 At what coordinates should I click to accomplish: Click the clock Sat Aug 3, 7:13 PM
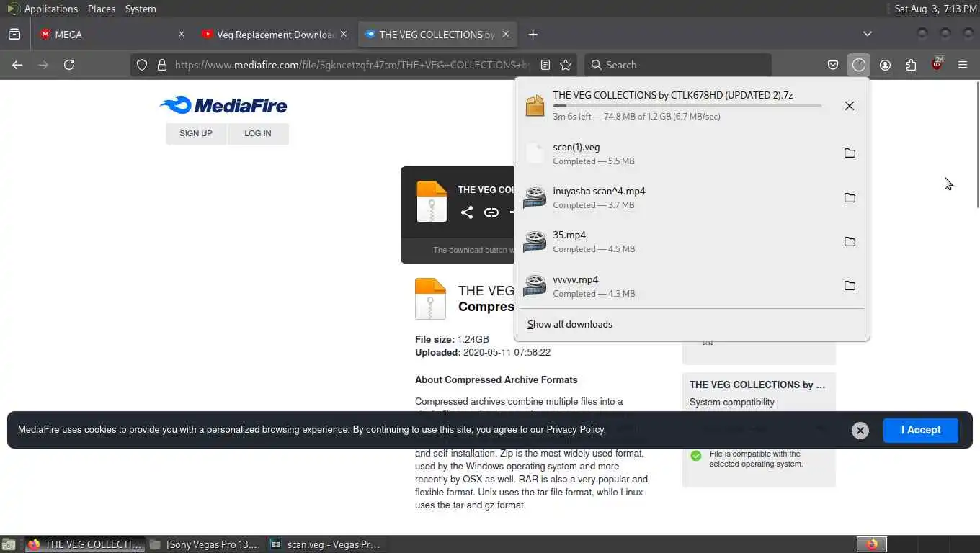(x=935, y=9)
